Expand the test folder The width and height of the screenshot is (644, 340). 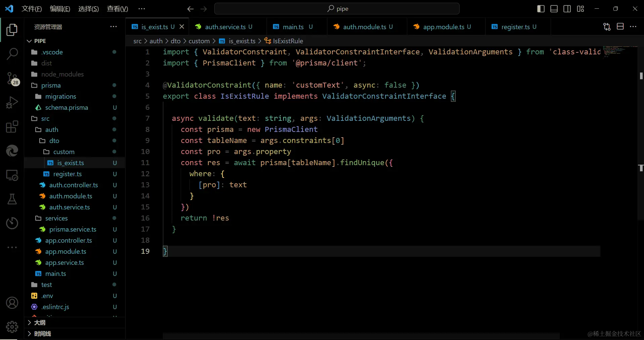75,285
